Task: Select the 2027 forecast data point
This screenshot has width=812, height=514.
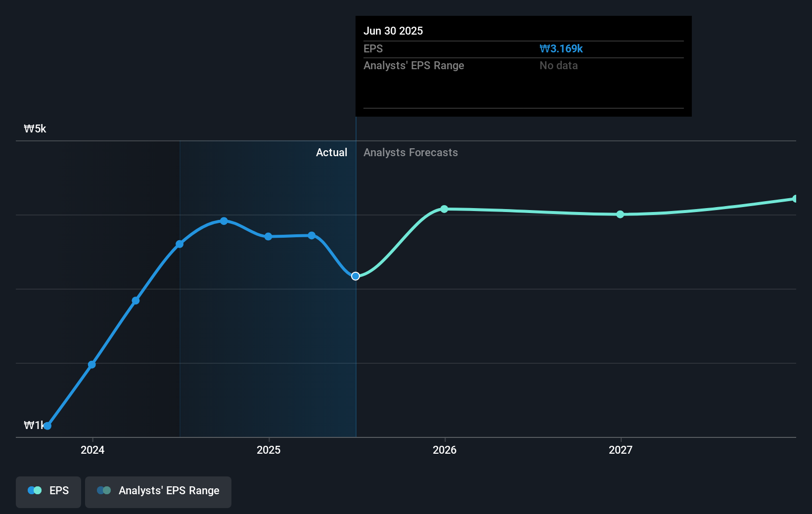Action: tap(620, 214)
